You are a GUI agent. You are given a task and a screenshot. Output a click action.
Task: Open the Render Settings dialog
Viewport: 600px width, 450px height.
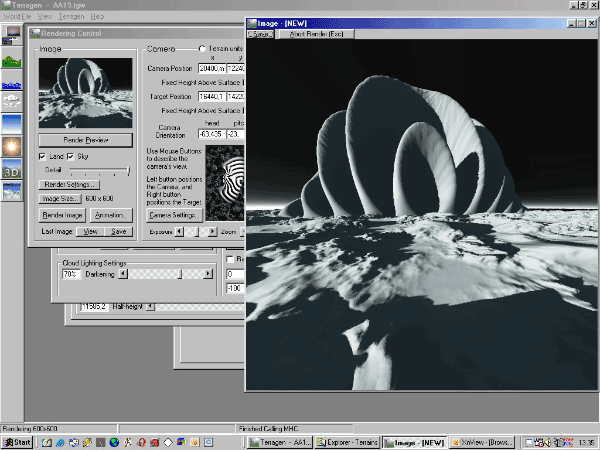69,185
